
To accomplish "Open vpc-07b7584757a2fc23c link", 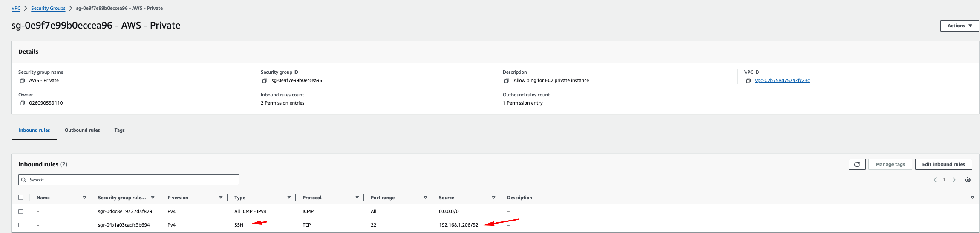I will [782, 81].
